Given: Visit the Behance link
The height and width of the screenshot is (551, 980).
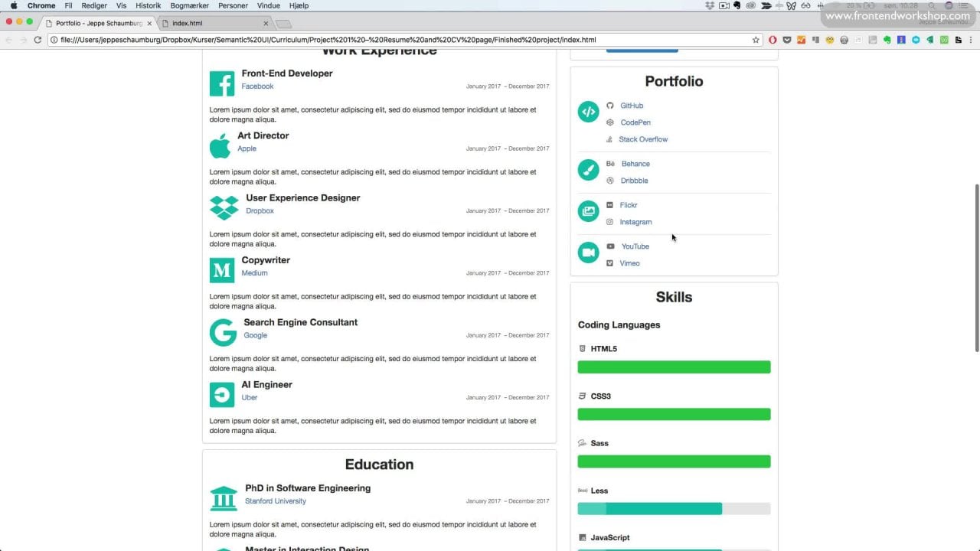Looking at the screenshot, I should coord(635,164).
